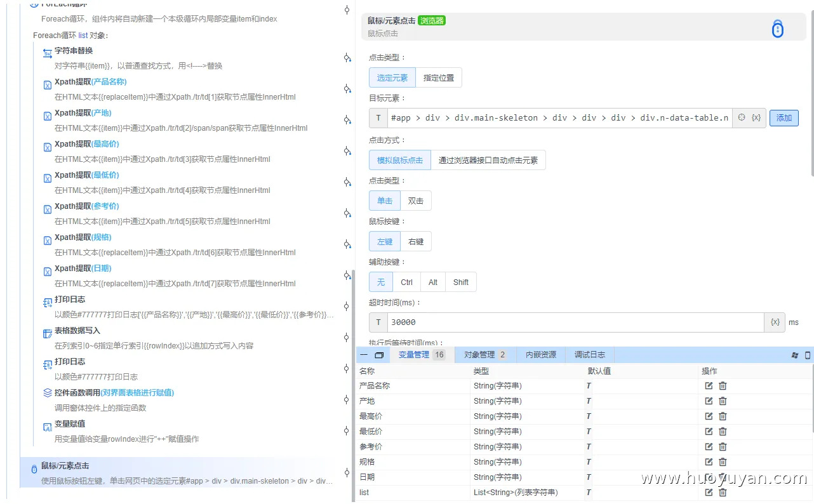Click the 浏览器 green tag
Screen dimensions: 814x504
[432, 20]
